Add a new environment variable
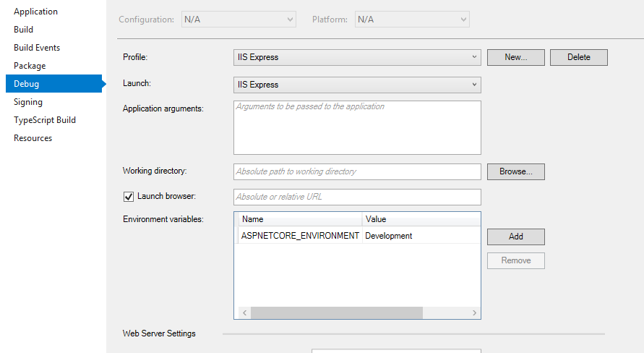Screen dimensions: 644x353 click(516, 237)
